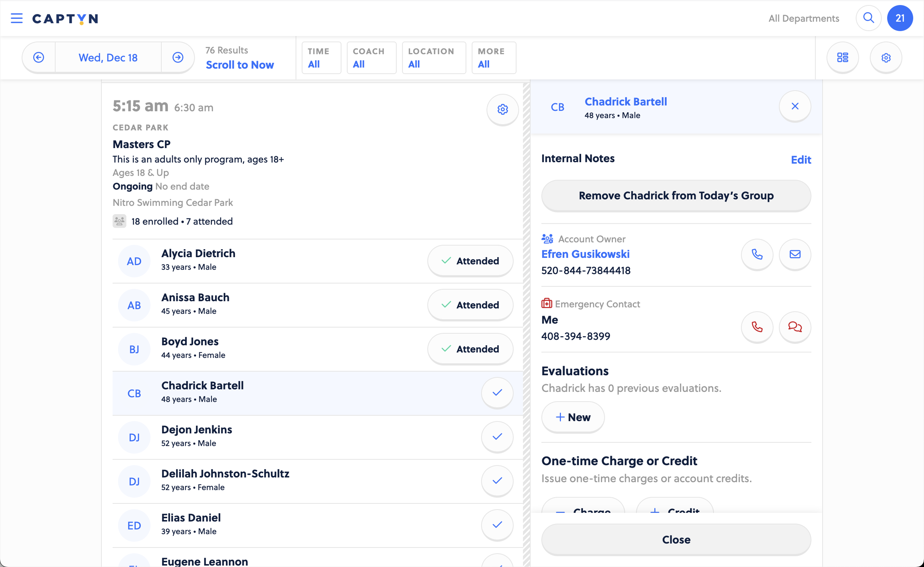
Task: Expand the LOCATION filter
Action: click(x=433, y=58)
